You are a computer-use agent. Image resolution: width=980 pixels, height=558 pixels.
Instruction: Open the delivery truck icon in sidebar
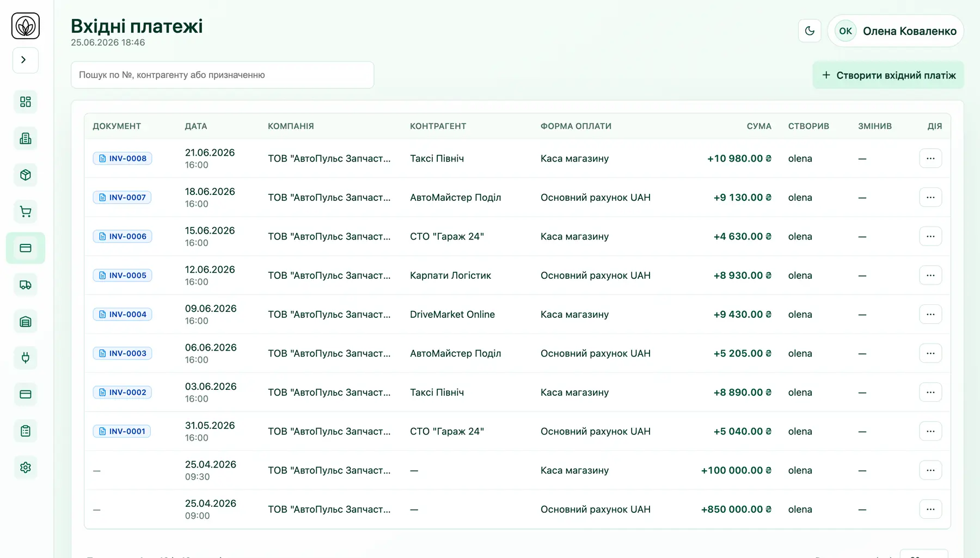[26, 285]
